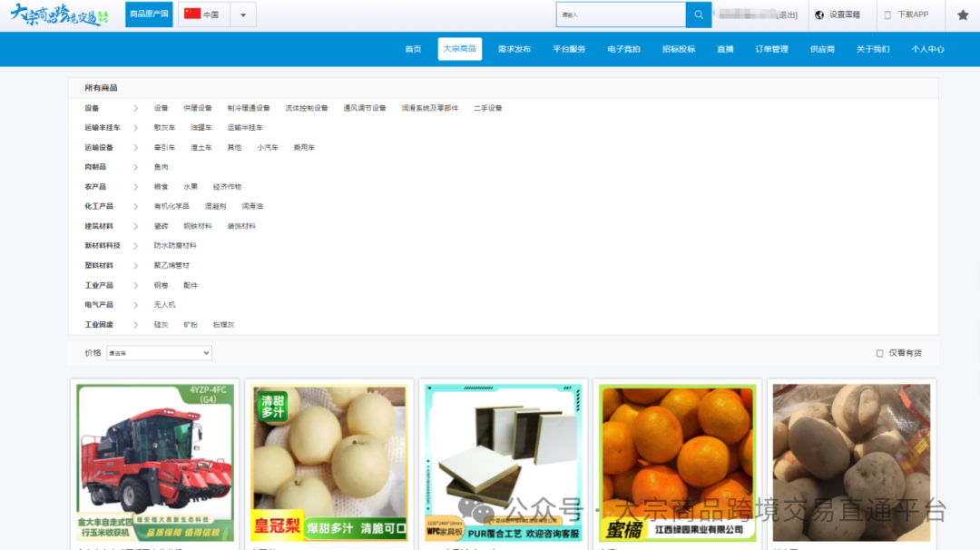Click the chevron arrow next to 农产品
The height and width of the screenshot is (550, 980).
136,187
